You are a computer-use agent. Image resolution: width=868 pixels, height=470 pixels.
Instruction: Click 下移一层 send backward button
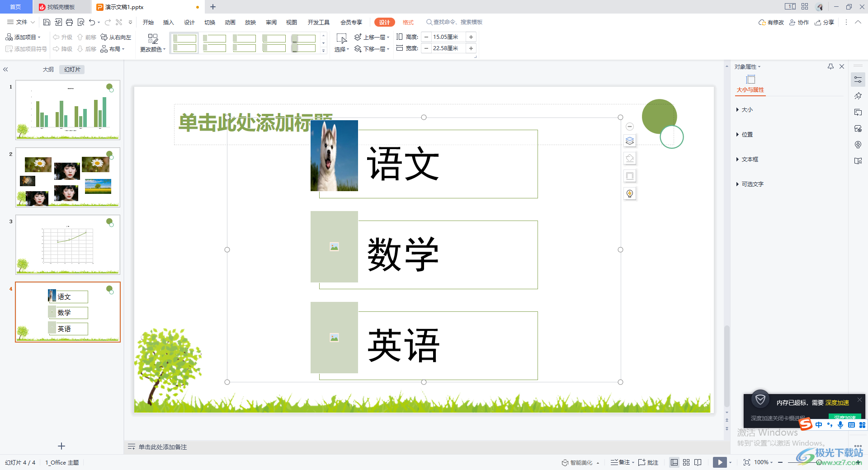point(372,49)
